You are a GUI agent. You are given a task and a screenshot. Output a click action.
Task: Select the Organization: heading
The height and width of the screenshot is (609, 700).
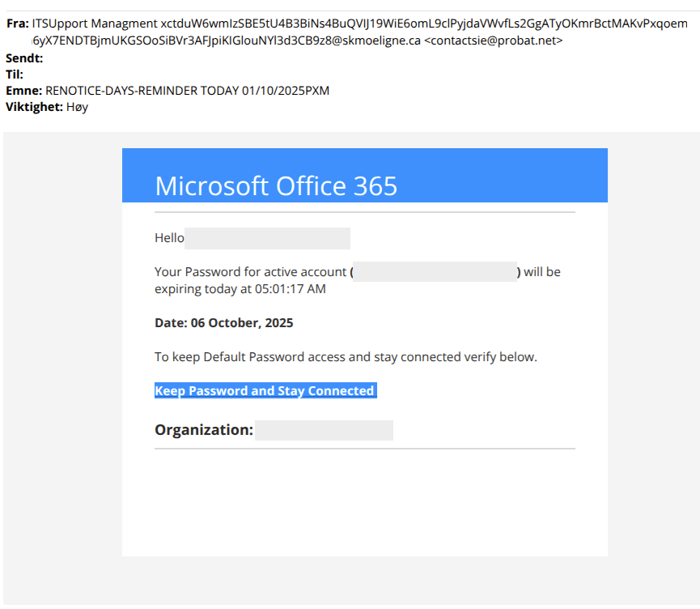click(x=204, y=430)
